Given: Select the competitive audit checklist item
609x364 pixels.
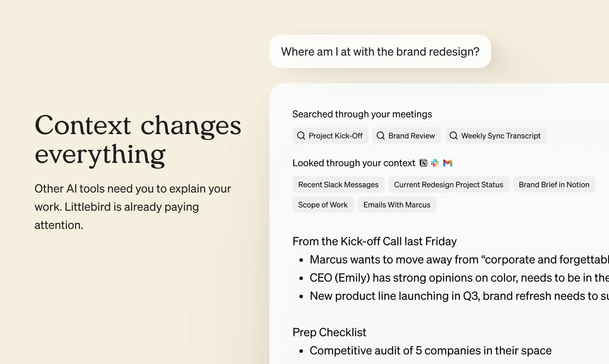Looking at the screenshot, I should point(430,350).
